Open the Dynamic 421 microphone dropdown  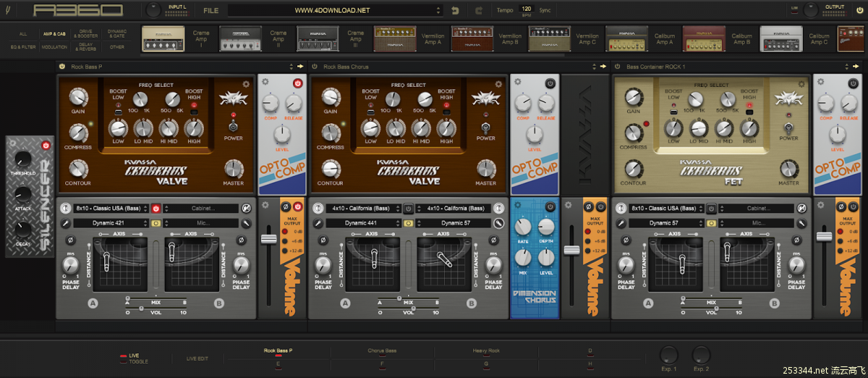pyautogui.click(x=111, y=223)
